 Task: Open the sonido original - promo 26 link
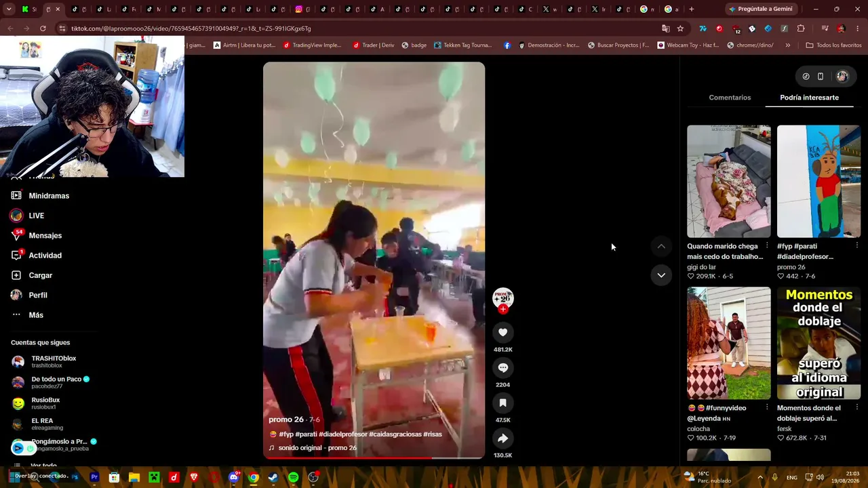[317, 448]
